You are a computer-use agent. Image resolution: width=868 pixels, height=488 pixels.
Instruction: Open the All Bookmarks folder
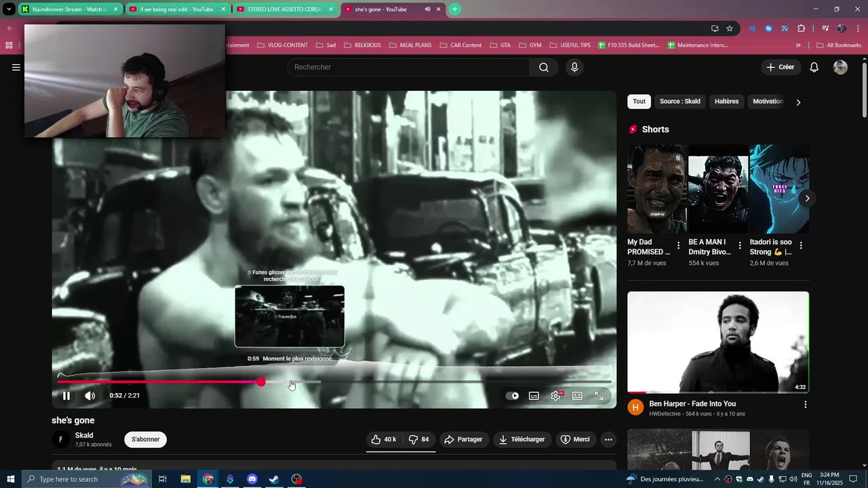[x=838, y=45]
